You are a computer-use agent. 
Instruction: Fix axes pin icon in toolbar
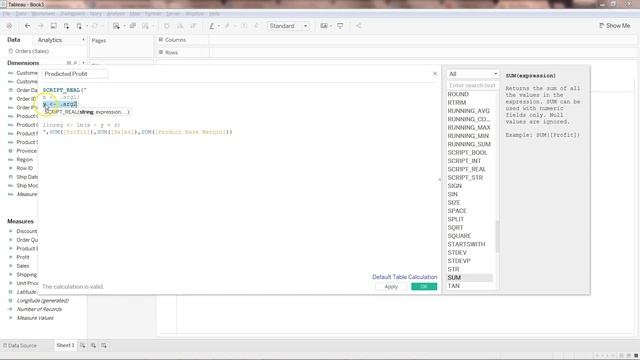coord(256,26)
